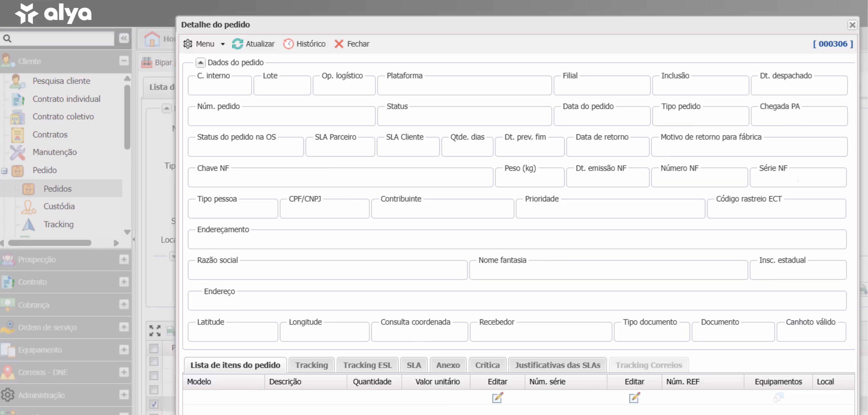The width and height of the screenshot is (868, 415).
Task: Collapse the Dados do pedido section
Action: (200, 62)
